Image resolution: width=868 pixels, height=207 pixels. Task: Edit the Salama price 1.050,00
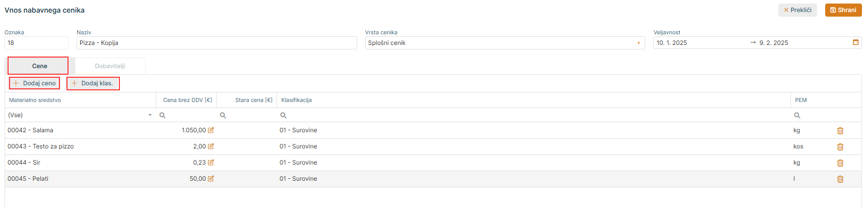[211, 130]
